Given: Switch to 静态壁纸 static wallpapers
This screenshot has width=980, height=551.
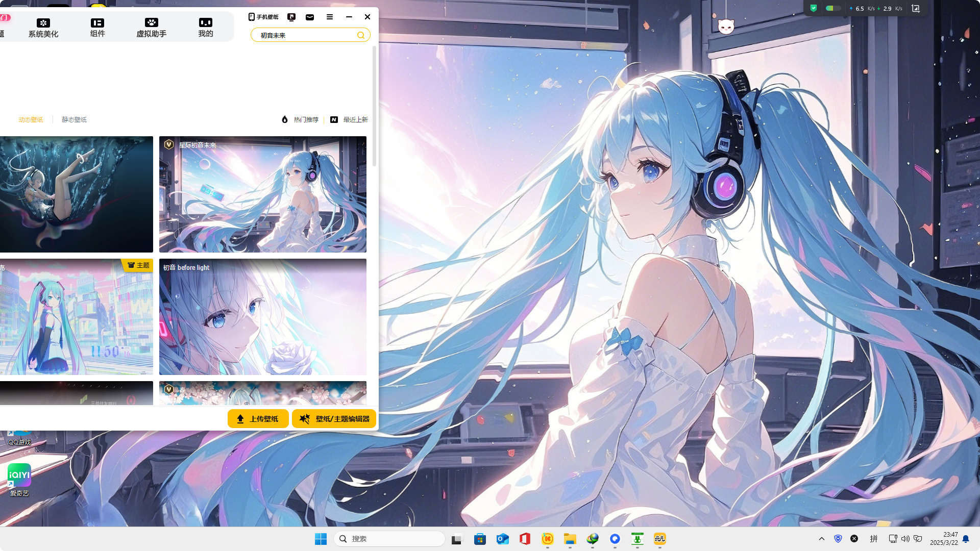Looking at the screenshot, I should 74,119.
